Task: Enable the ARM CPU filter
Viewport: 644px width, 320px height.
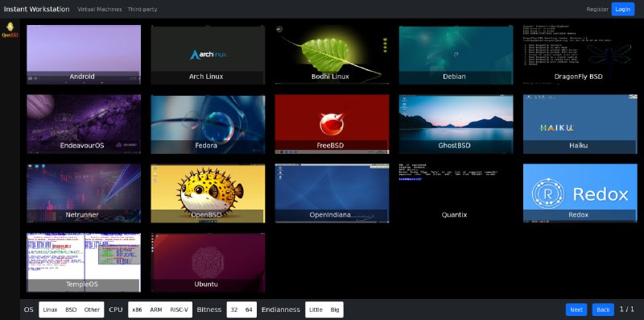Action: click(156, 310)
